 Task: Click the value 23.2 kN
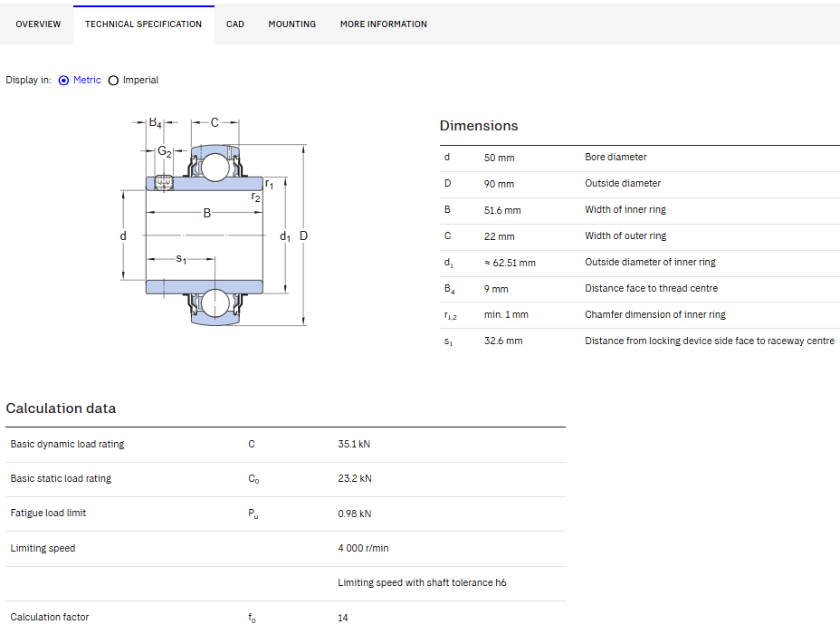coord(355,478)
